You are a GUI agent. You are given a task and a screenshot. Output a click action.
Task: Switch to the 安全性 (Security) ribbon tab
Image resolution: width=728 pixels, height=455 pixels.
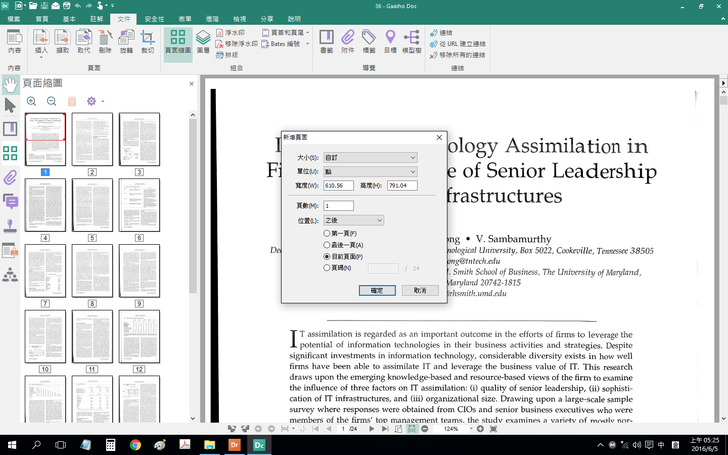point(155,19)
